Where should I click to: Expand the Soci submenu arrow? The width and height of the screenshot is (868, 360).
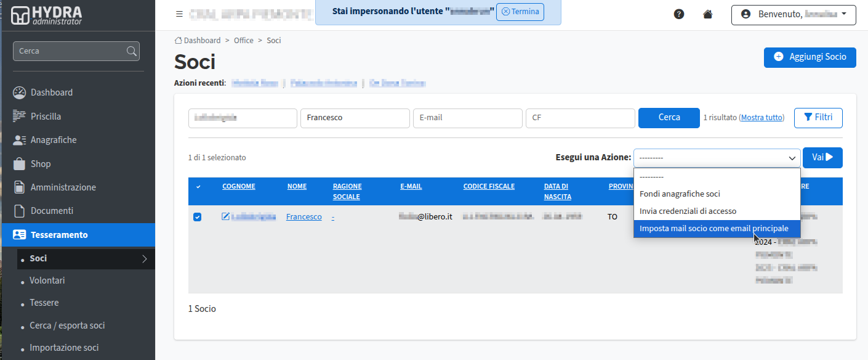145,259
